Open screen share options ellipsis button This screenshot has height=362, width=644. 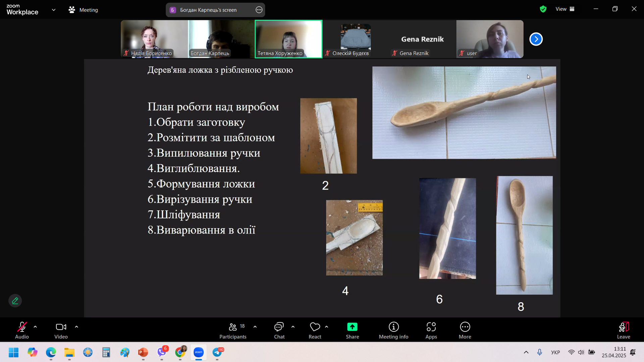pyautogui.click(x=259, y=10)
